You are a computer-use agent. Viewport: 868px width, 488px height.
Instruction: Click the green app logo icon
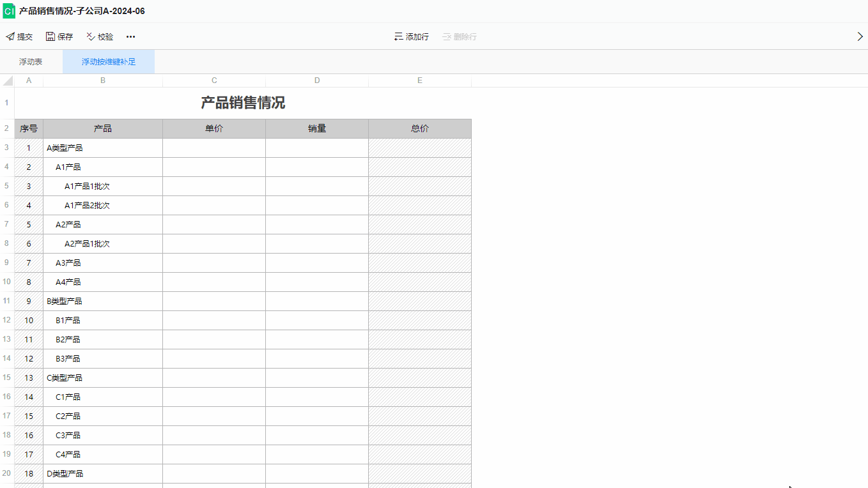coord(9,11)
